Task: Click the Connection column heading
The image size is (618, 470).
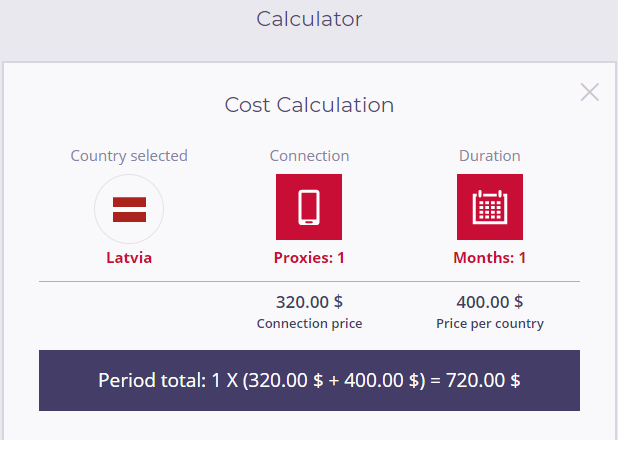Action: coord(309,156)
